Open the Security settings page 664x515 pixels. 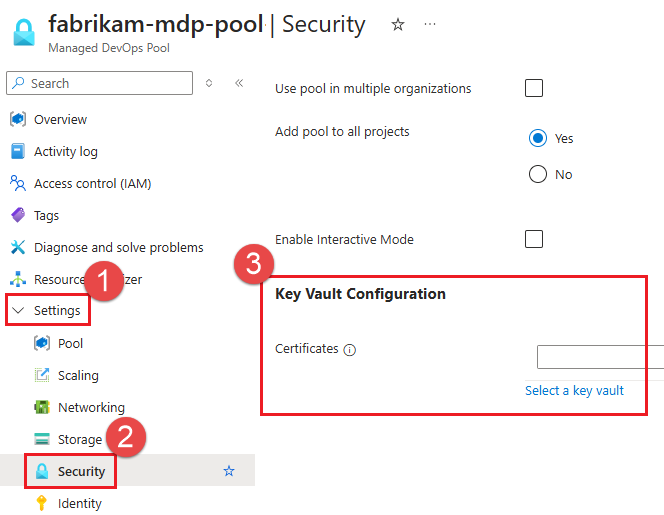click(x=81, y=471)
